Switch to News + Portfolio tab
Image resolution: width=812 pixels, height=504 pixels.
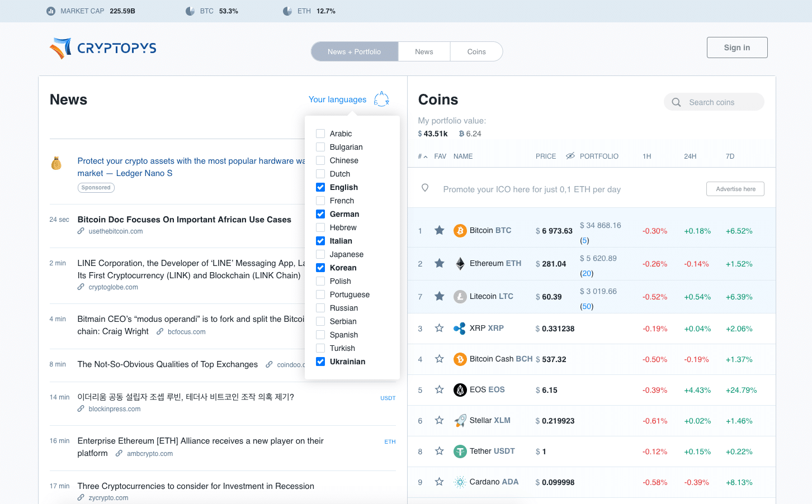tap(355, 51)
